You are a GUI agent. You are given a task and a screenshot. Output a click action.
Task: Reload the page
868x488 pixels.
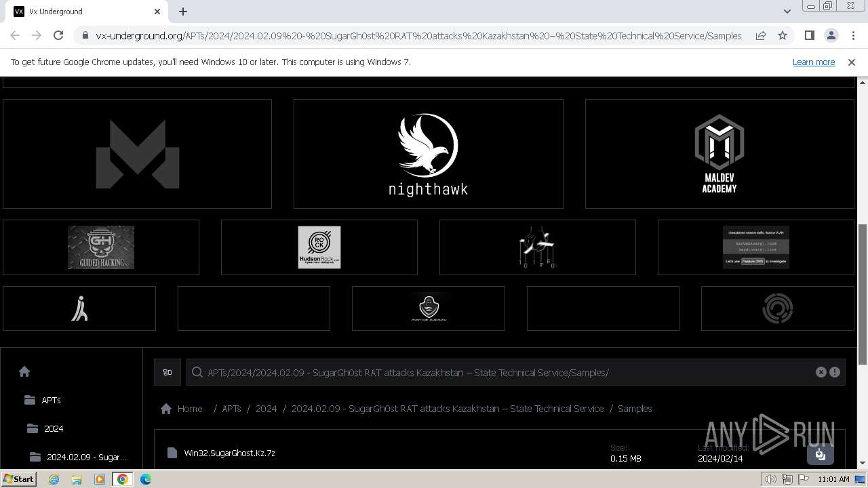[x=58, y=35]
